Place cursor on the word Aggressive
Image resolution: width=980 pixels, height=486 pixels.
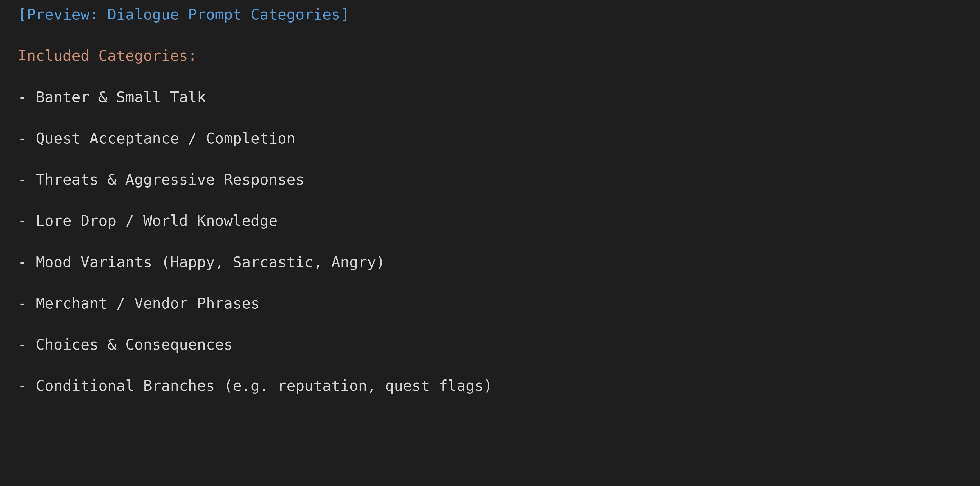point(170,180)
